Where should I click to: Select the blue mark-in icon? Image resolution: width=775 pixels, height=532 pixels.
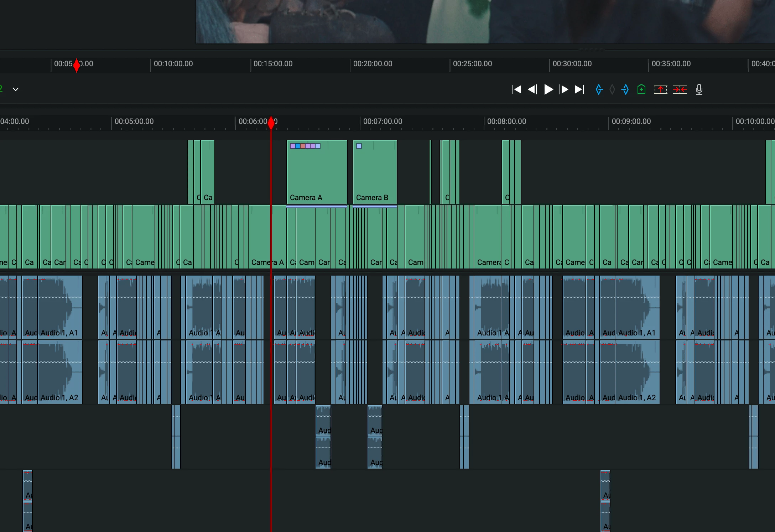pyautogui.click(x=599, y=89)
